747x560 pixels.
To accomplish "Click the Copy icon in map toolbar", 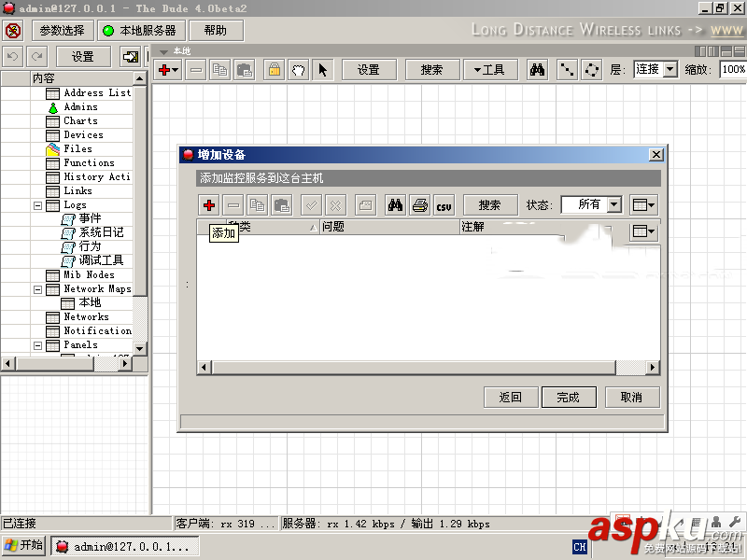I will tap(219, 70).
